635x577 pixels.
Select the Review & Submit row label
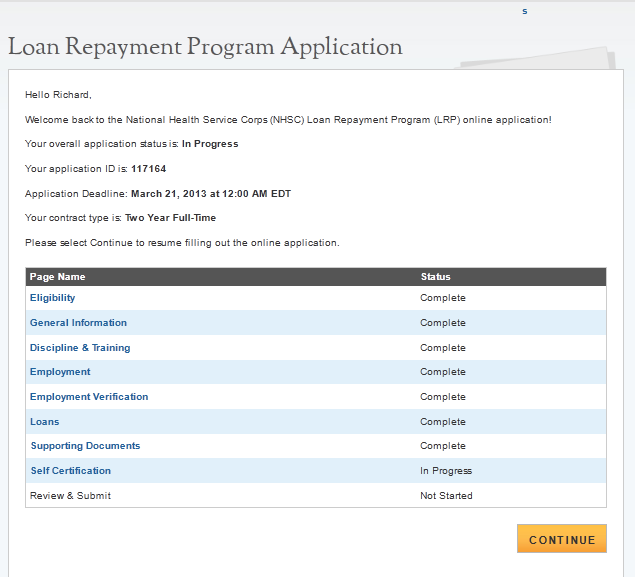(x=70, y=496)
